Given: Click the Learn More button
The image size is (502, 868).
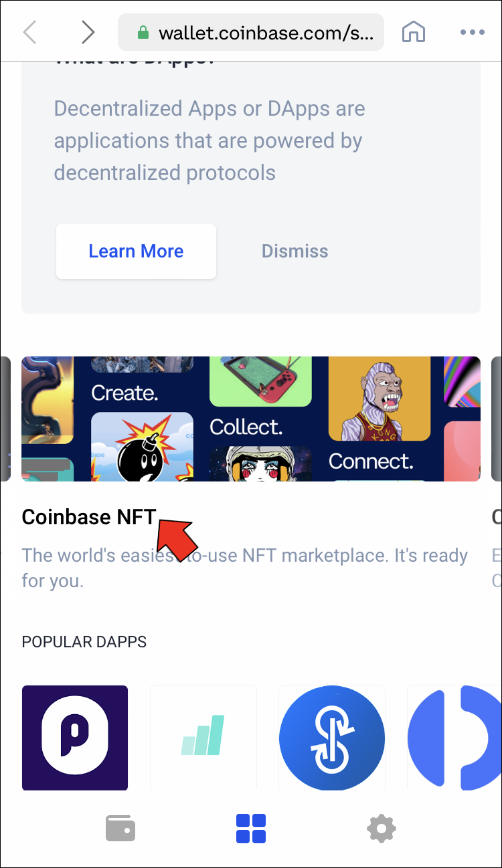Looking at the screenshot, I should pos(136,251).
